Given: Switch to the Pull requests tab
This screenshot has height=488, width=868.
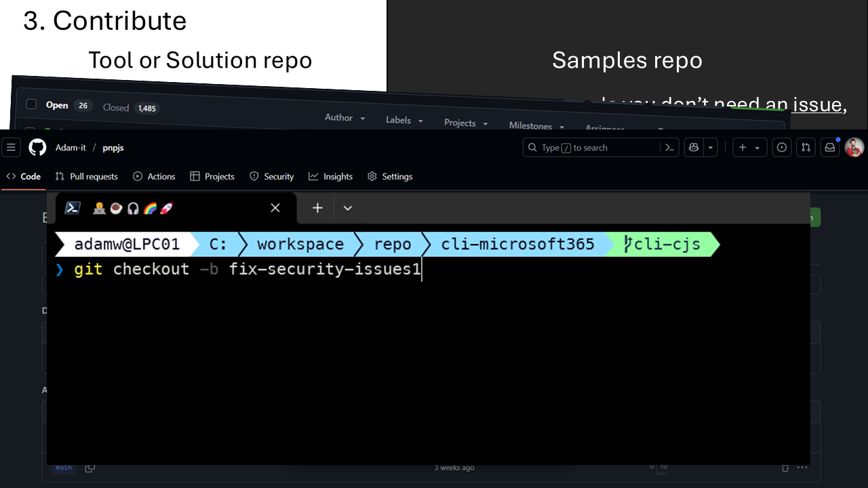Looking at the screenshot, I should [86, 176].
